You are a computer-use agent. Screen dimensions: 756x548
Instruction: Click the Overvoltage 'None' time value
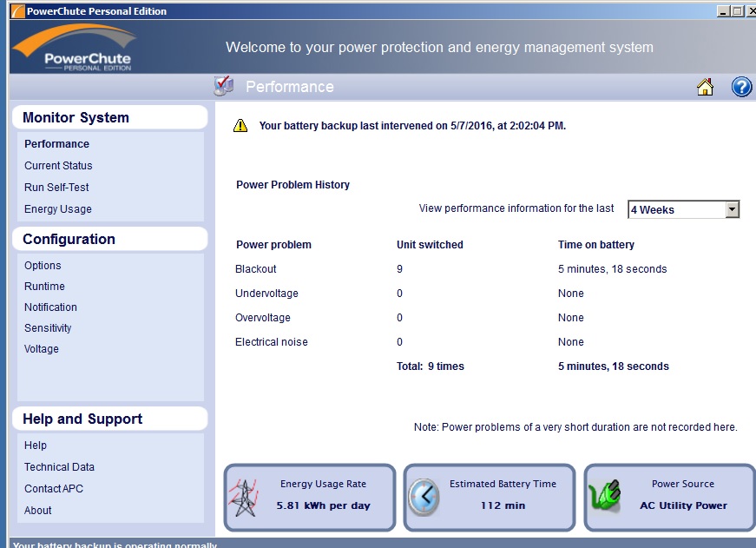click(x=571, y=317)
